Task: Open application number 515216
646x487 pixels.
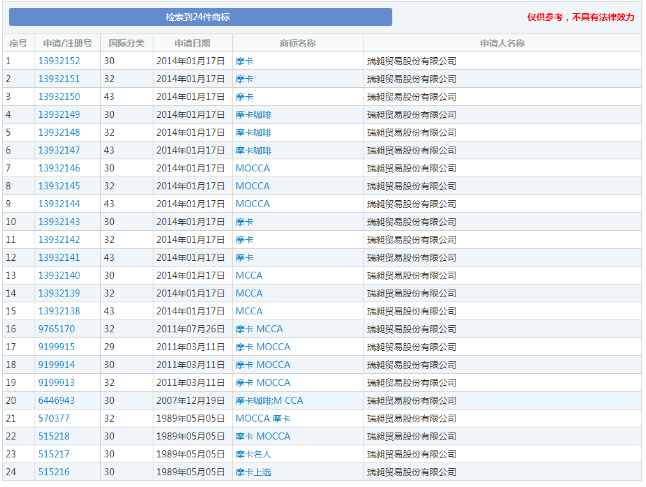Action: (54, 472)
